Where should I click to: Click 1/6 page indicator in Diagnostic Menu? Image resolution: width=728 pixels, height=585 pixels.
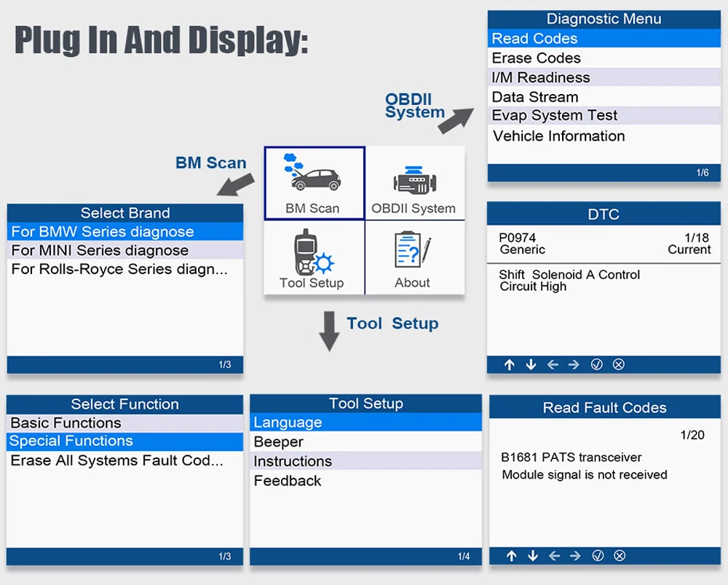[x=703, y=173]
